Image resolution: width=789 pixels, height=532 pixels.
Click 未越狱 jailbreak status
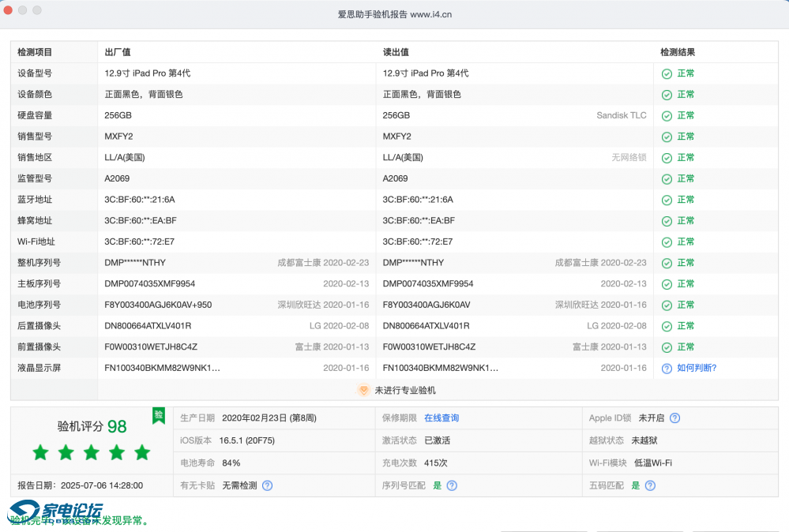[x=644, y=440]
